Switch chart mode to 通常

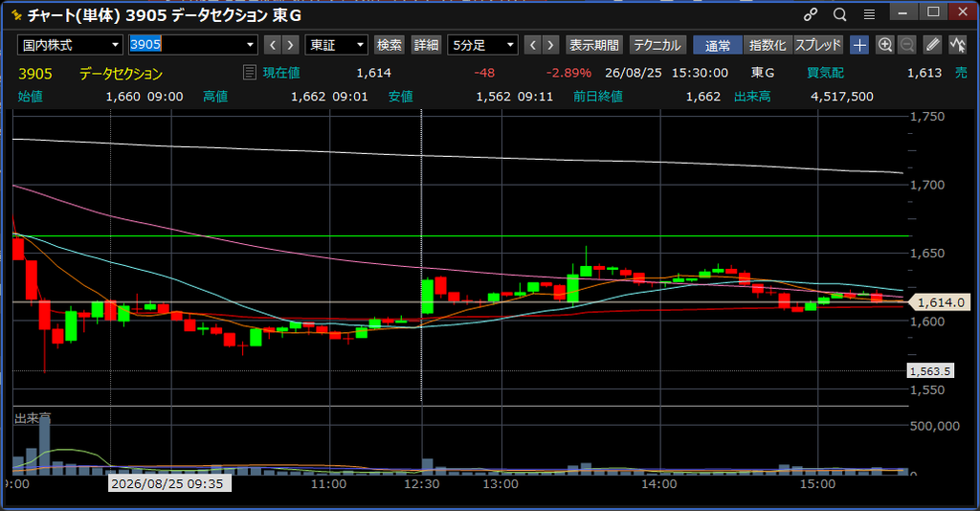pyautogui.click(x=718, y=45)
